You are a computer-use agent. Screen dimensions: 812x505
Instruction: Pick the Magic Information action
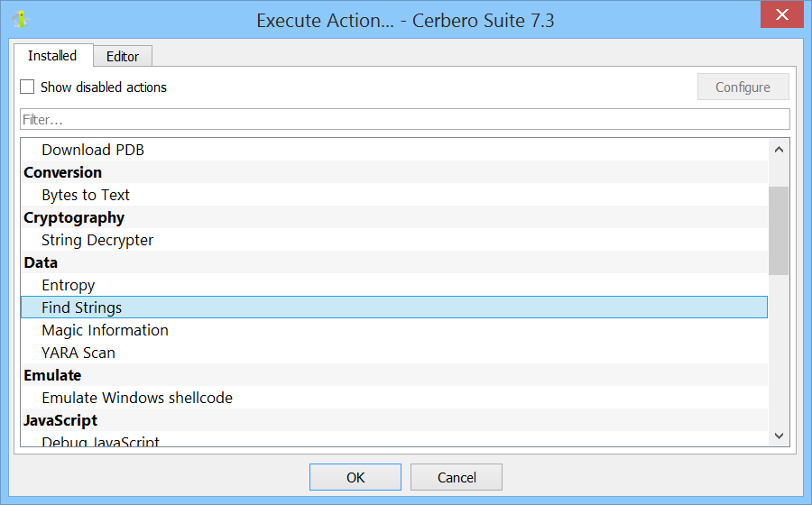click(105, 330)
